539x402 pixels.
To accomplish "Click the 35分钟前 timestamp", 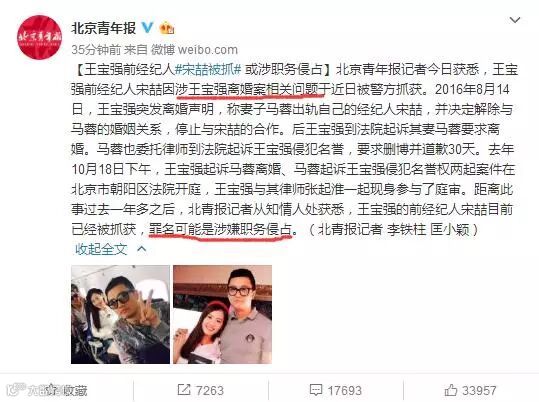I will pyautogui.click(x=96, y=50).
